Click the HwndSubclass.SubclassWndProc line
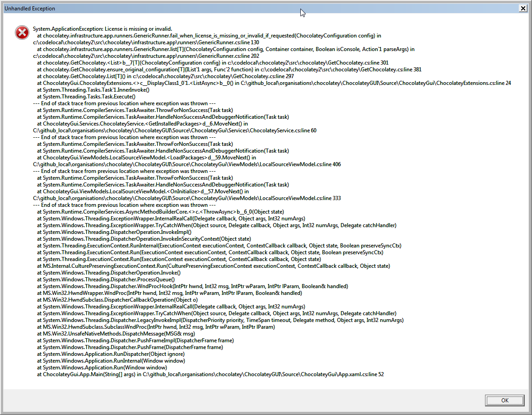This screenshot has width=532, height=415. pyautogui.click(x=156, y=327)
